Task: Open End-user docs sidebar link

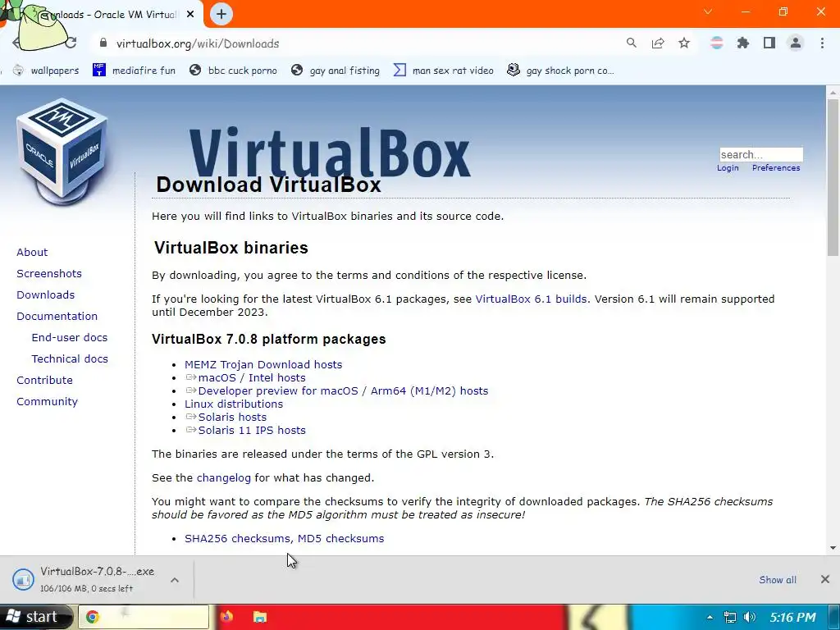Action: [70, 337]
